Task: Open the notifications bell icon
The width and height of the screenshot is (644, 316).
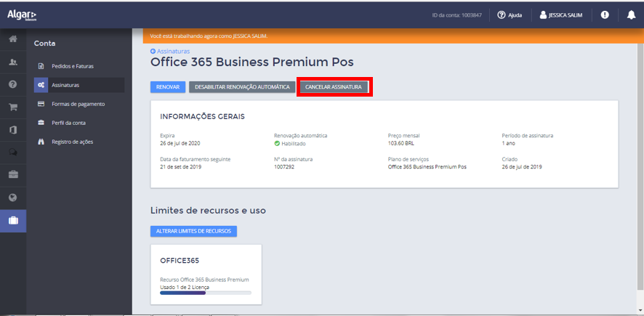Action: (631, 15)
